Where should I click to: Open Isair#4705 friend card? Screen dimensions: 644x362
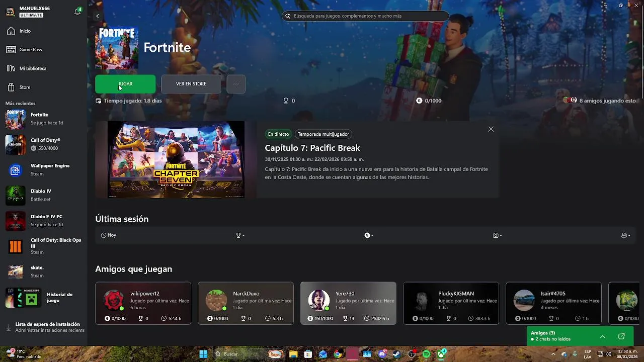[553, 303]
